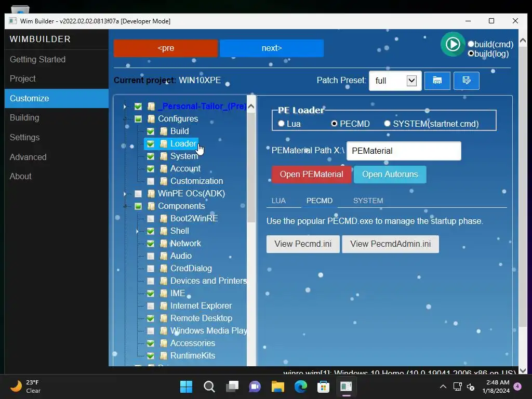
Task: Expand the _Personal-Tailor_(Pre) tree node
Action: [x=125, y=107]
